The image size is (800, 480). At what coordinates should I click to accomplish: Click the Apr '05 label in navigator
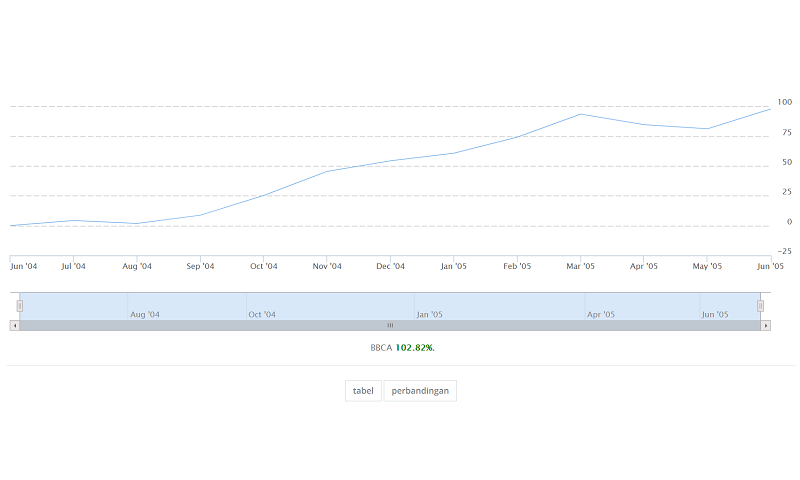point(601,314)
